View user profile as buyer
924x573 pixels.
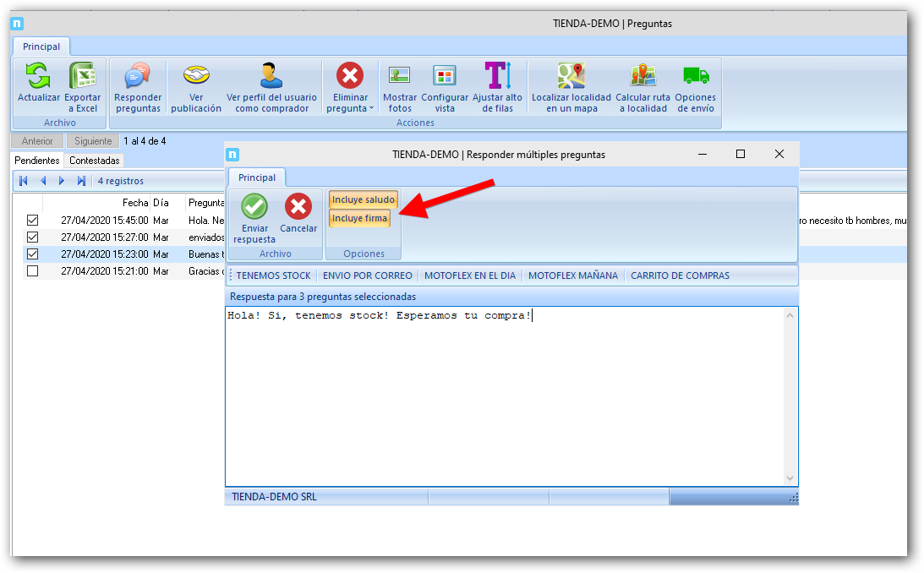click(271, 77)
